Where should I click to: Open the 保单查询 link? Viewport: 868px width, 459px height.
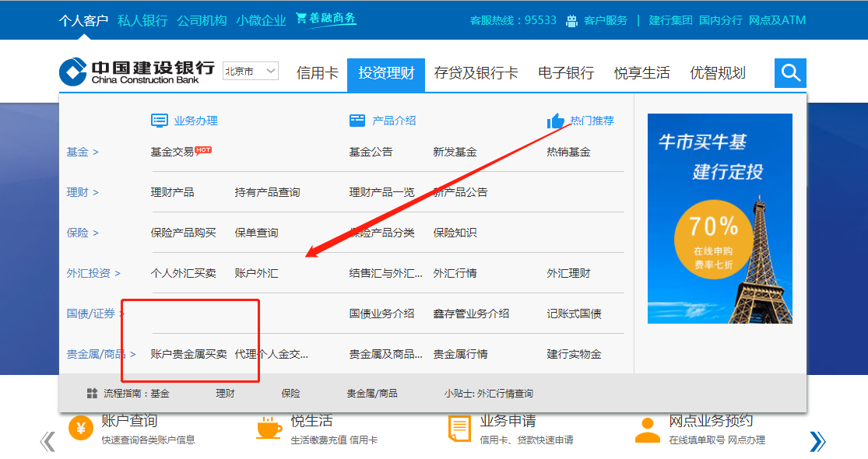coord(256,233)
